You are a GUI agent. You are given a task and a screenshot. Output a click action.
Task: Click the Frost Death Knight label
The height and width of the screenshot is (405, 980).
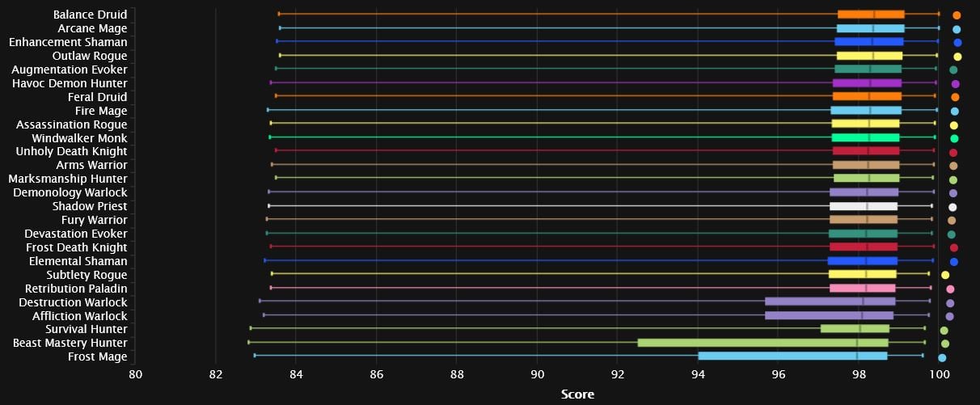77,247
